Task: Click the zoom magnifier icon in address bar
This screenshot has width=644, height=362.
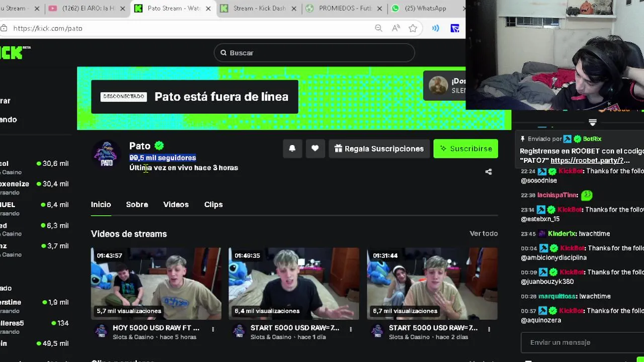Action: pos(378,28)
